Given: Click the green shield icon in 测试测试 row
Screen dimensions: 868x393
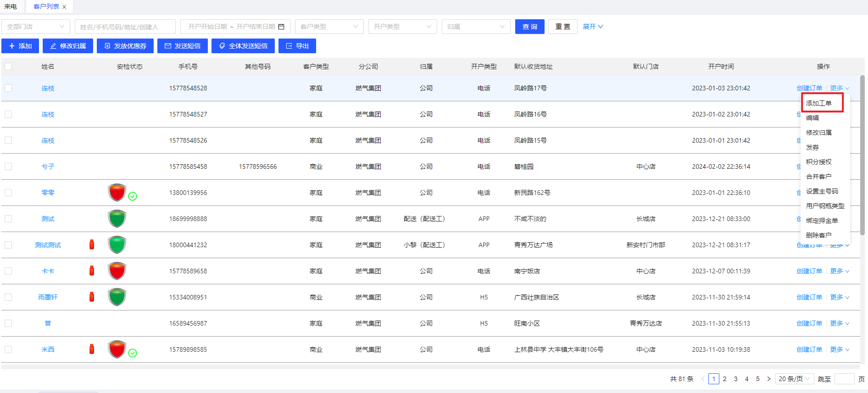Looking at the screenshot, I should click(117, 244).
